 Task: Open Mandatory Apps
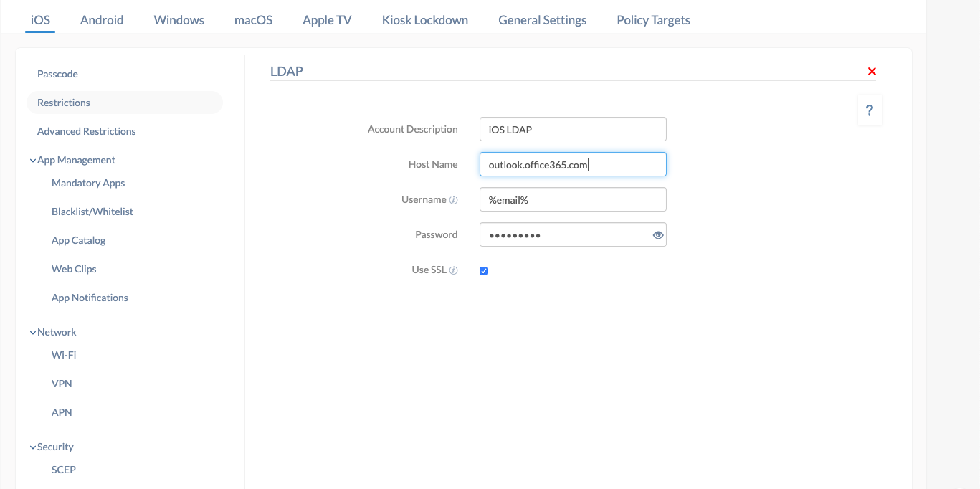click(x=88, y=183)
